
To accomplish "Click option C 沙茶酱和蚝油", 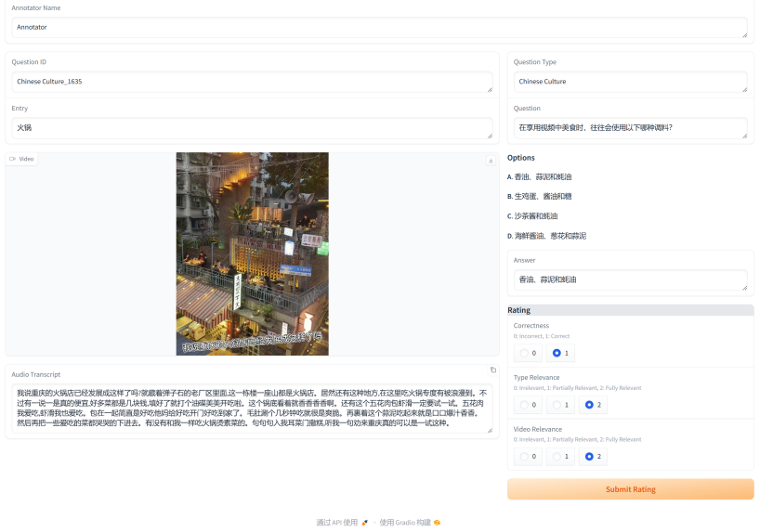I will tap(532, 216).
